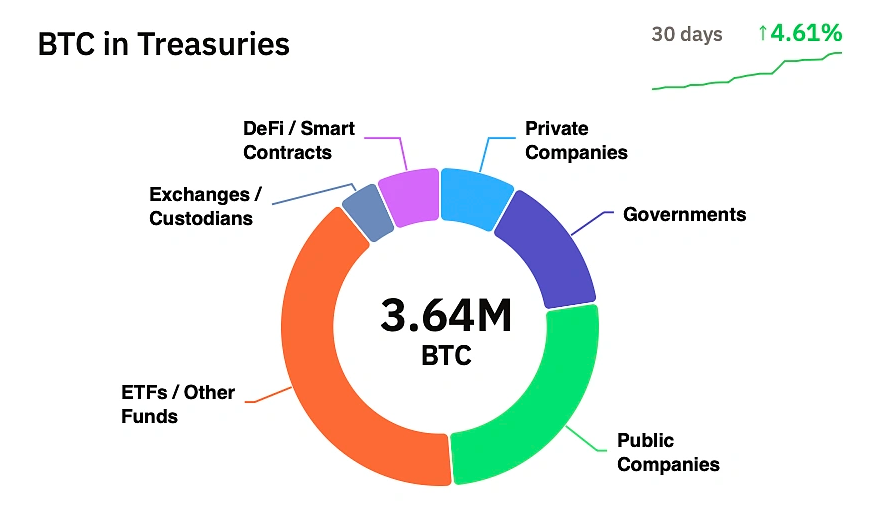Select the Private Companies legend label

(576, 140)
